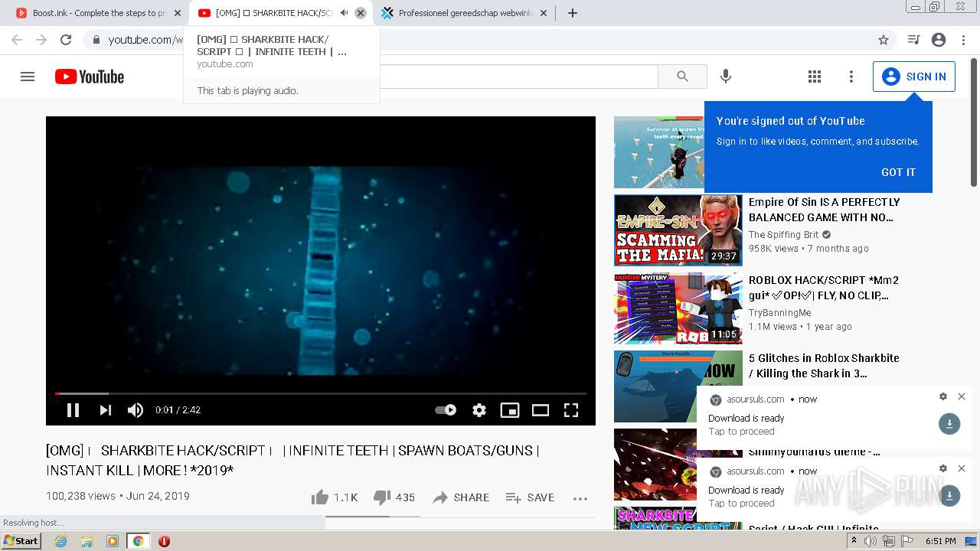The height and width of the screenshot is (551, 980).
Task: Open Chrome media controls button
Action: tap(913, 40)
